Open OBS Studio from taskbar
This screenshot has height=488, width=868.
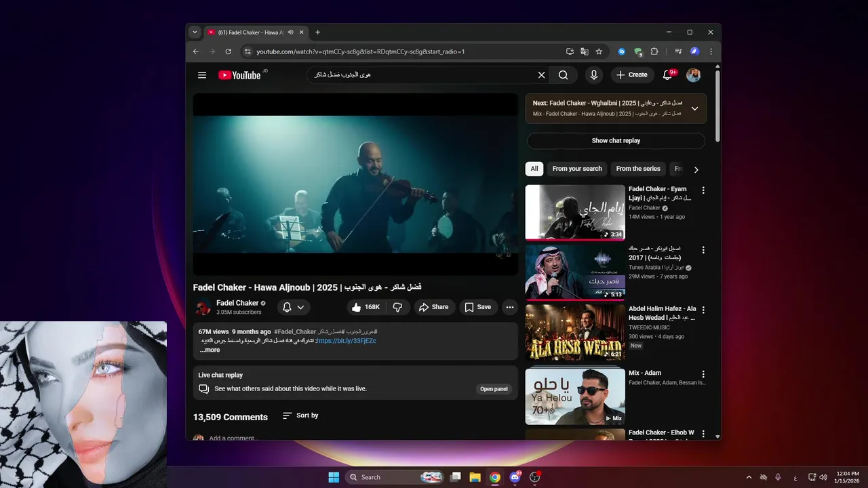click(534, 477)
